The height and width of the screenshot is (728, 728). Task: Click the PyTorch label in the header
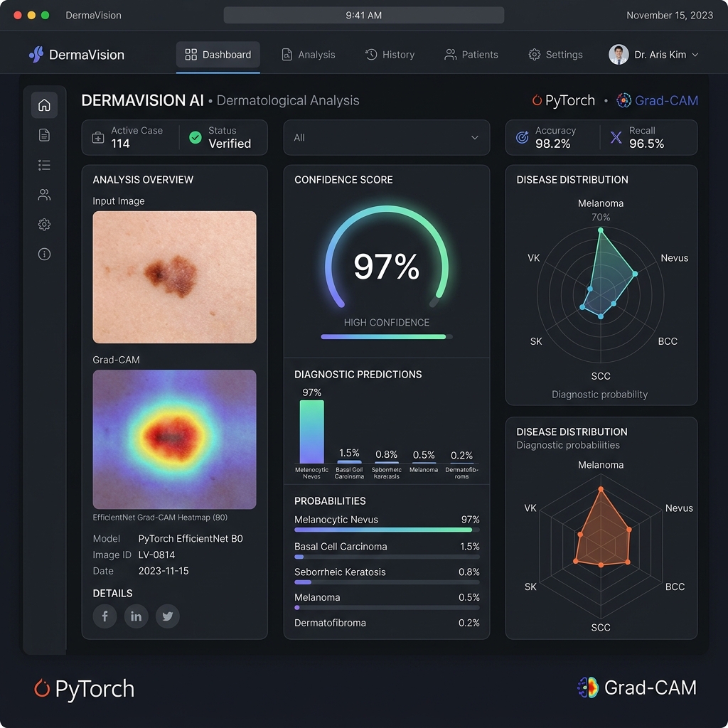coord(569,100)
